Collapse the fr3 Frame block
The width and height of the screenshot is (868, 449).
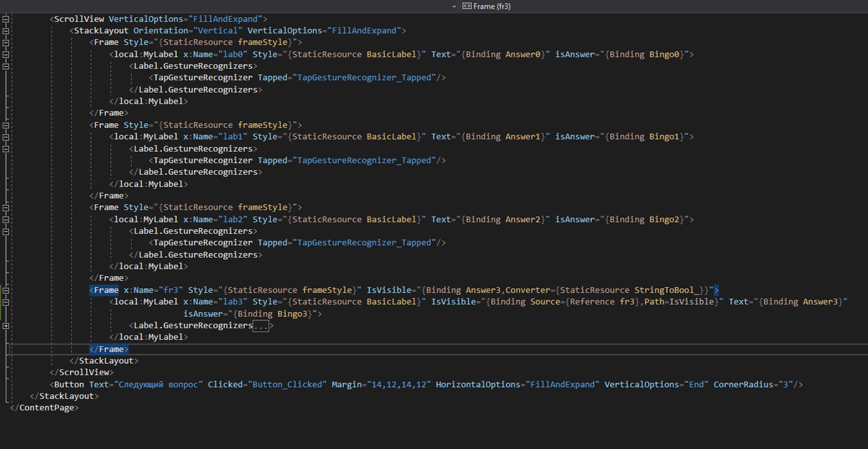[x=6, y=291]
